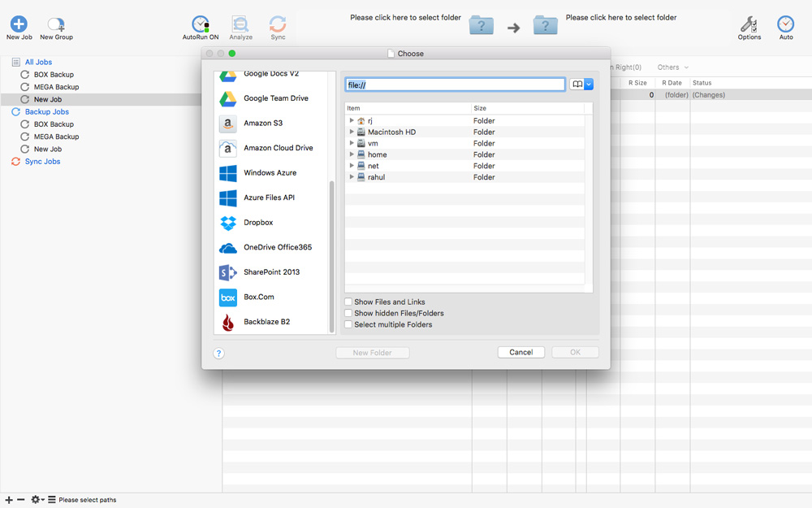Viewport: 812px width, 508px height.
Task: Open the Others dropdown in the main window
Action: point(672,67)
